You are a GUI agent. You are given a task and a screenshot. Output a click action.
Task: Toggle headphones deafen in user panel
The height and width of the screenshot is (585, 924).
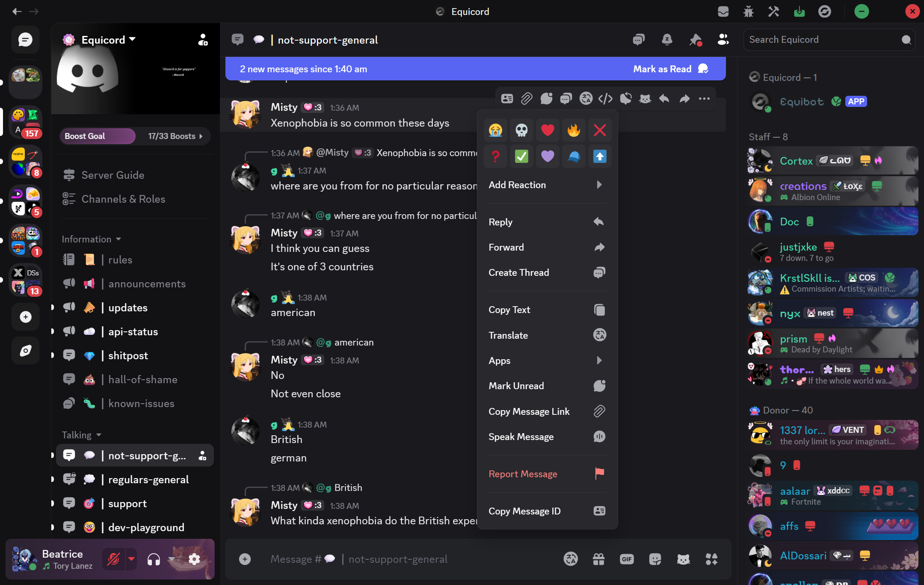pyautogui.click(x=154, y=559)
